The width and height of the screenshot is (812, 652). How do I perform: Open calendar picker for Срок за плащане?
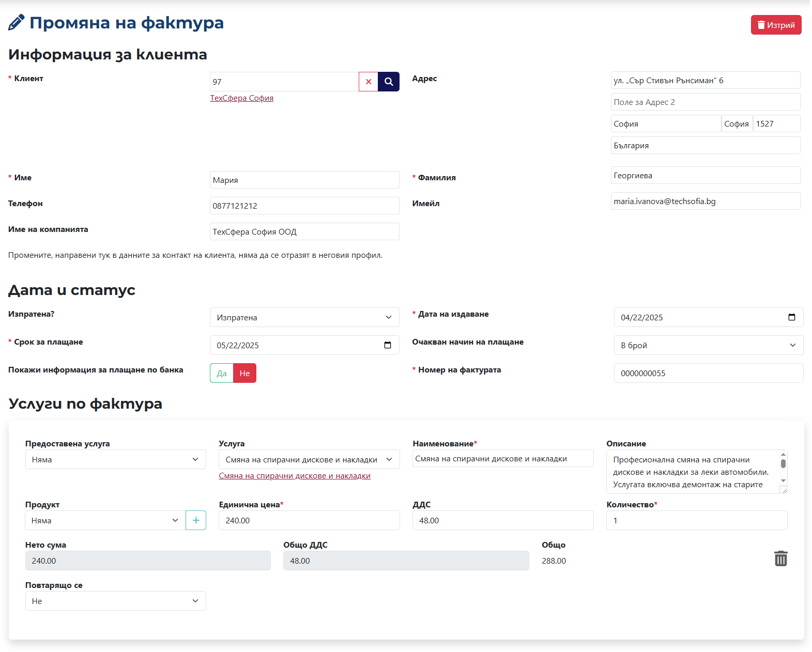click(387, 345)
